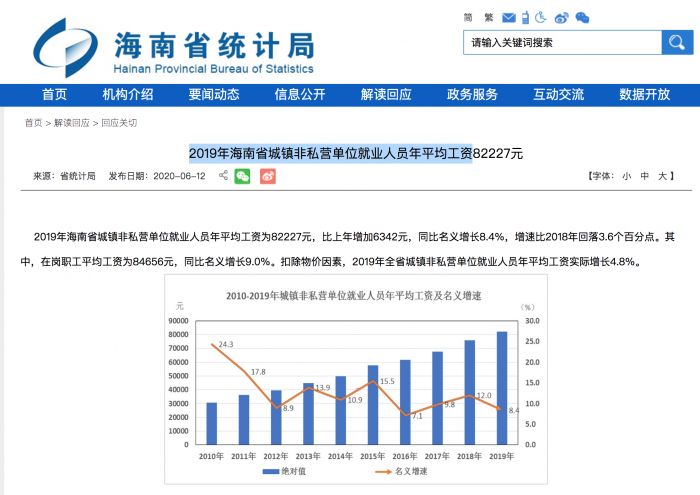The height and width of the screenshot is (495, 700).
Task: Open the 信息公开 navigation menu
Action: tap(300, 94)
